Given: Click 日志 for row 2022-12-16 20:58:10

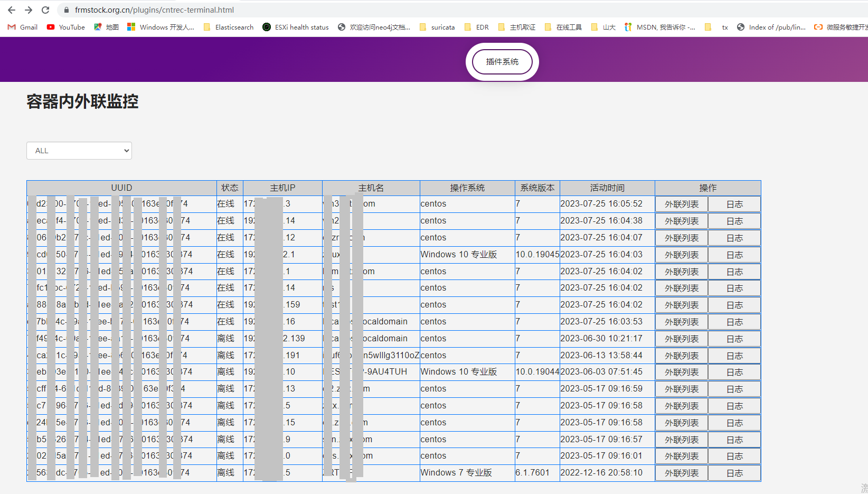Looking at the screenshot, I should (x=734, y=473).
